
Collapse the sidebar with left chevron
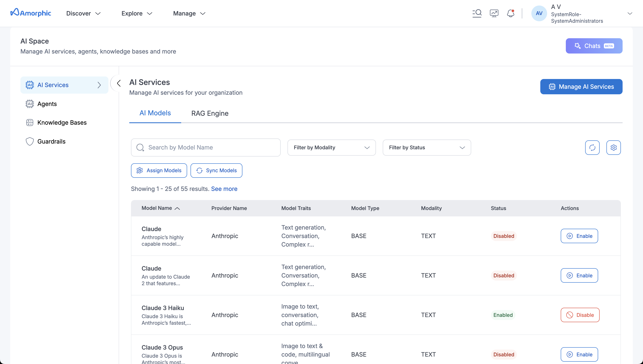click(119, 83)
